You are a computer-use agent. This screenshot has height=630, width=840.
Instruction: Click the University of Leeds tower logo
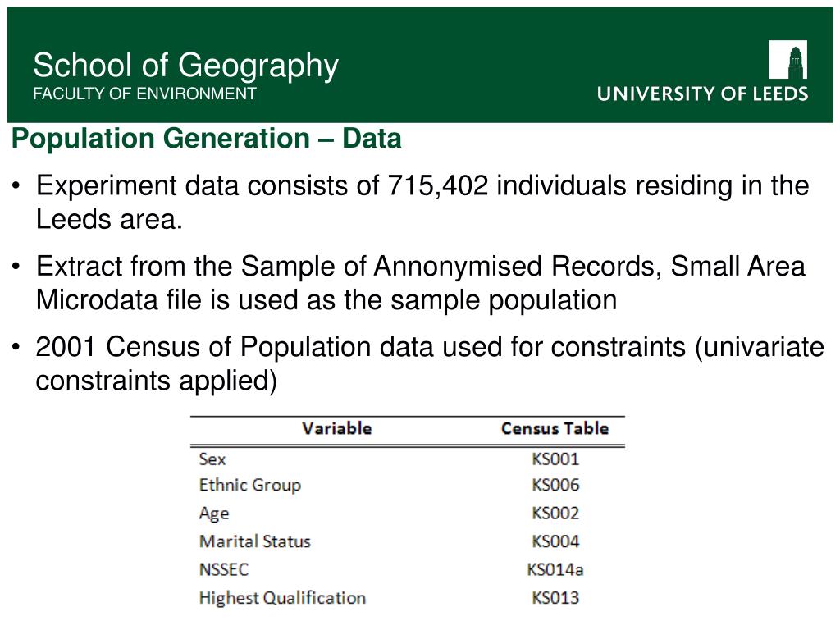787,59
